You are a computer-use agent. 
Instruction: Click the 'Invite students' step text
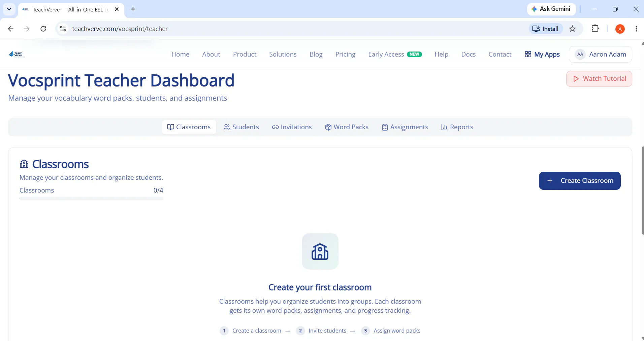click(x=327, y=331)
